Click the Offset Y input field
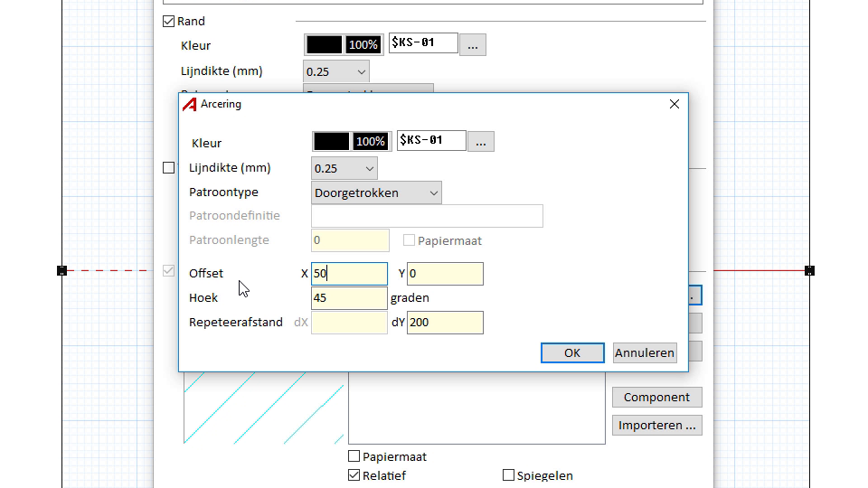868x488 pixels. [445, 274]
